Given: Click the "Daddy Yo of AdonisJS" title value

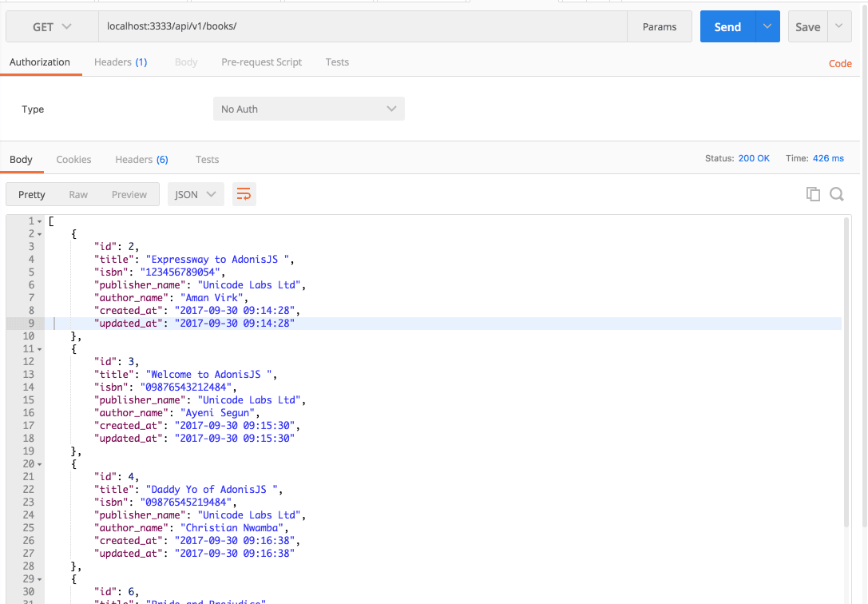Looking at the screenshot, I should click(x=212, y=490).
